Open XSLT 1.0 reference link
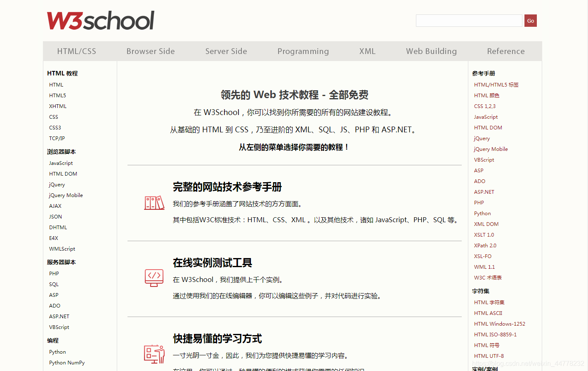 (x=484, y=235)
